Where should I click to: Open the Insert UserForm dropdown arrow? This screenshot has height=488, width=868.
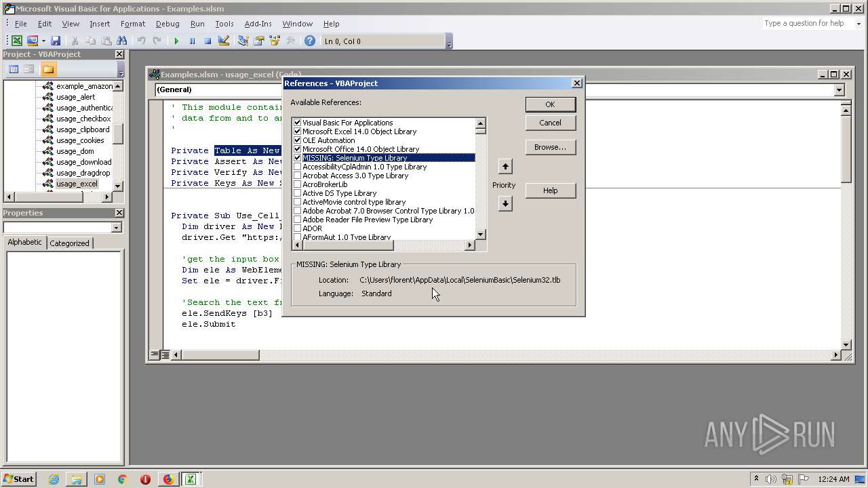coord(43,41)
